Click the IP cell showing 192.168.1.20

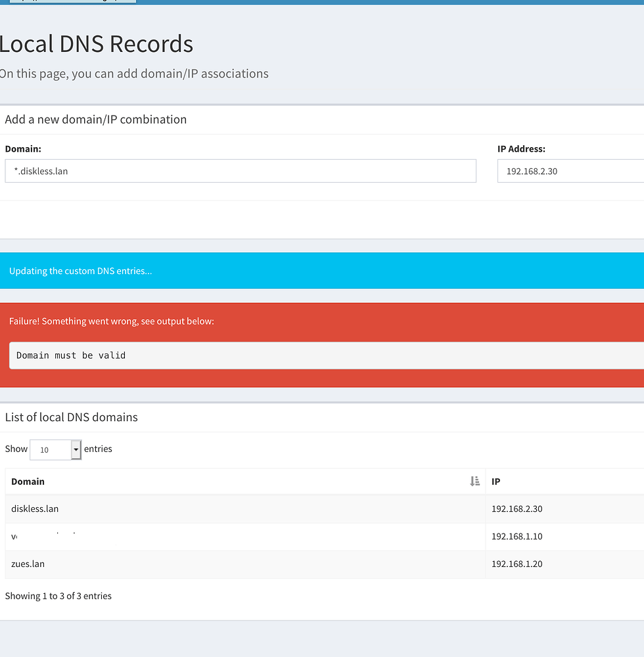[x=517, y=564]
